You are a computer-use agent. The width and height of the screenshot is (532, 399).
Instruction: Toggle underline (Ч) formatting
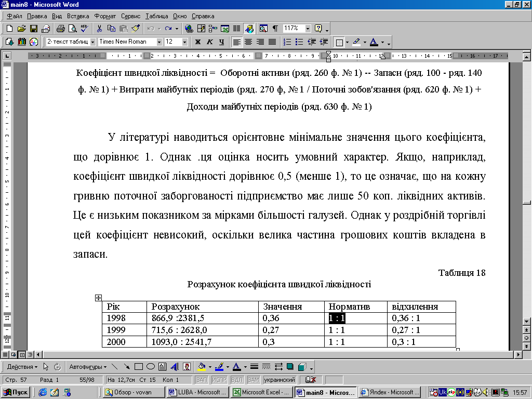click(x=221, y=42)
